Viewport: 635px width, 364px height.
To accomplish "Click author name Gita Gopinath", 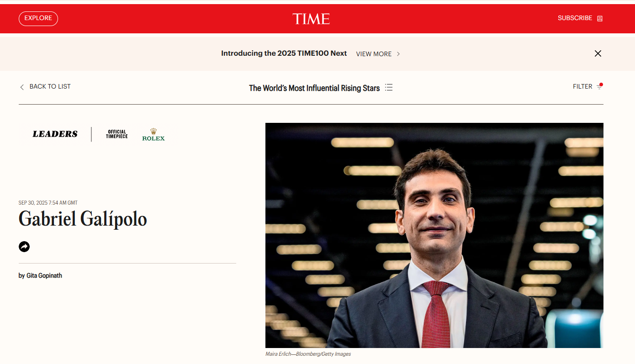I will point(44,275).
